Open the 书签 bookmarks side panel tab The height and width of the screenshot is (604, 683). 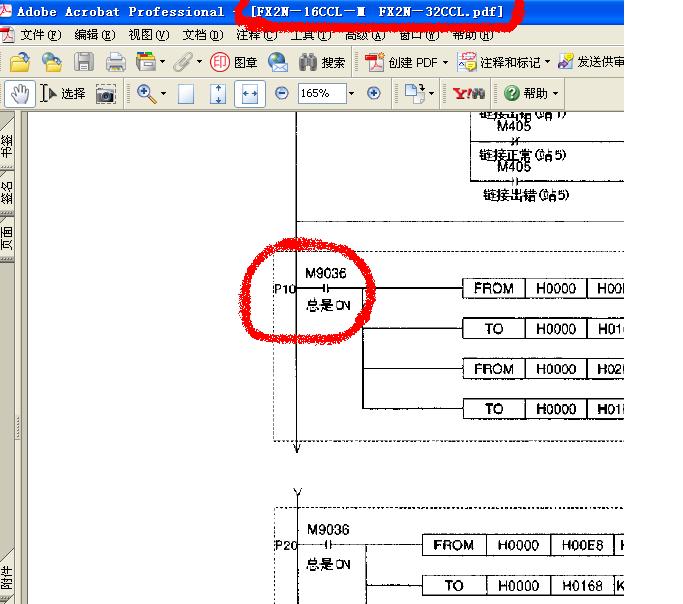point(8,147)
